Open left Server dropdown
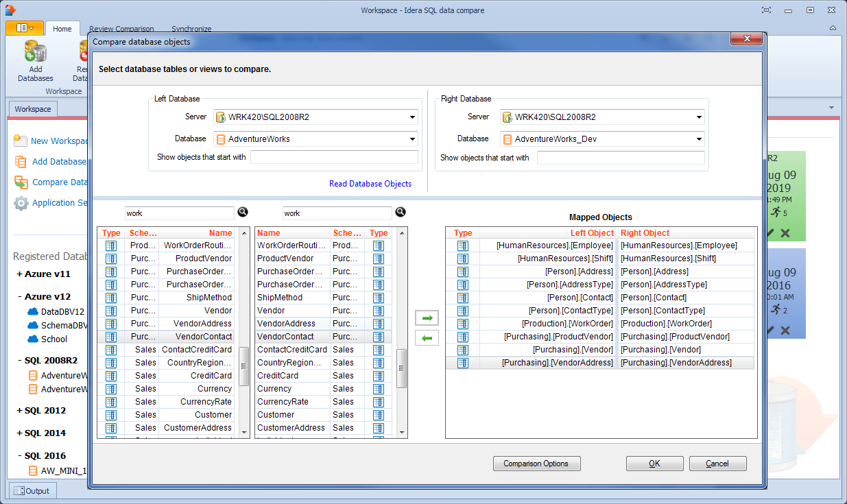This screenshot has height=504, width=847. (x=413, y=117)
